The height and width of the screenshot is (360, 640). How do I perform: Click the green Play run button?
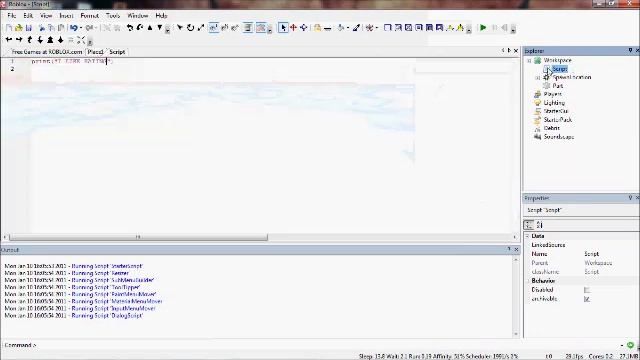coord(483,28)
